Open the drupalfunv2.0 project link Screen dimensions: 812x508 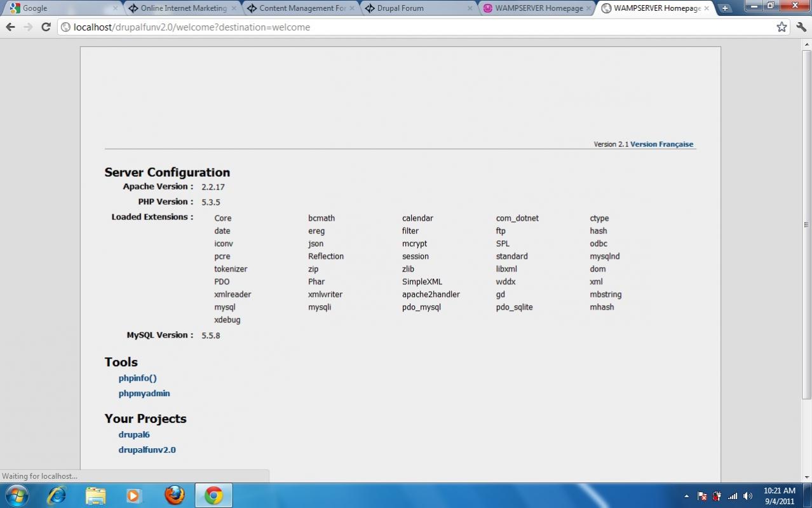147,450
